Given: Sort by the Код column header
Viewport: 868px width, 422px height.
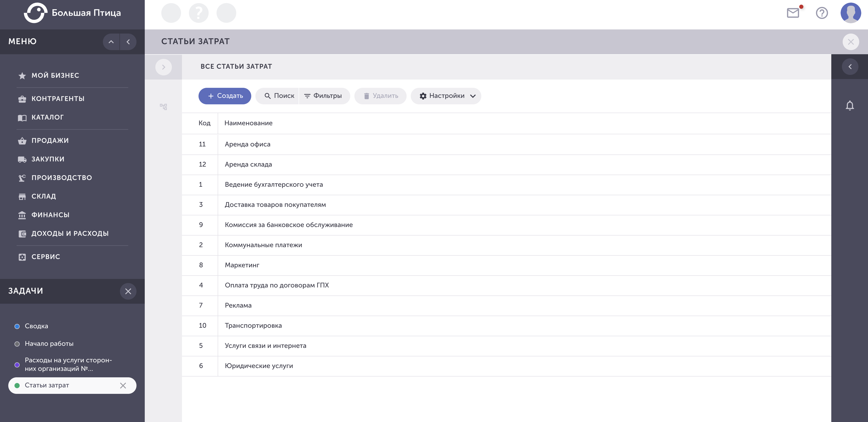Looking at the screenshot, I should point(204,123).
